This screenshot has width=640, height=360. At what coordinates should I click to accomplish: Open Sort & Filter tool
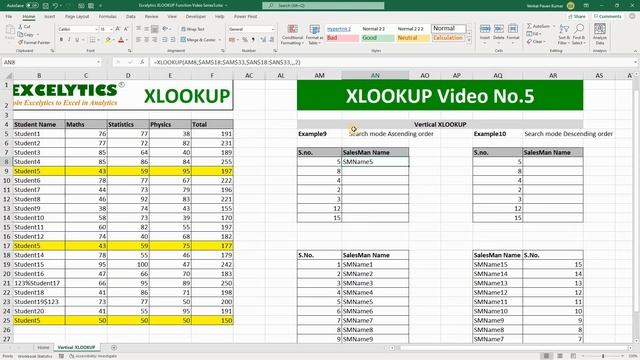coord(564,34)
